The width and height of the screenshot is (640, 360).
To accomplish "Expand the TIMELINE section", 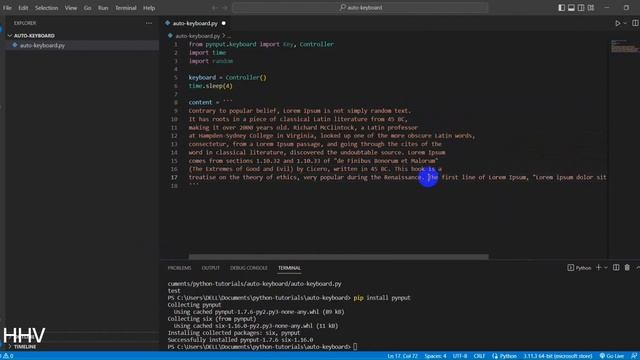I will coord(24,347).
